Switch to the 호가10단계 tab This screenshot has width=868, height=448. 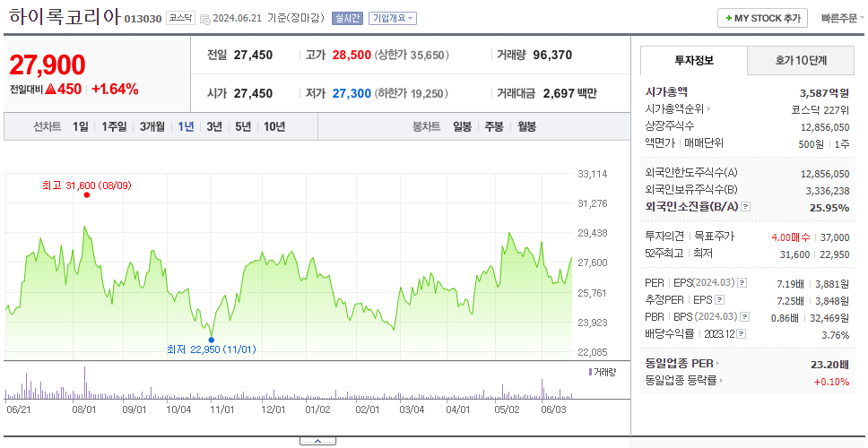click(x=801, y=60)
